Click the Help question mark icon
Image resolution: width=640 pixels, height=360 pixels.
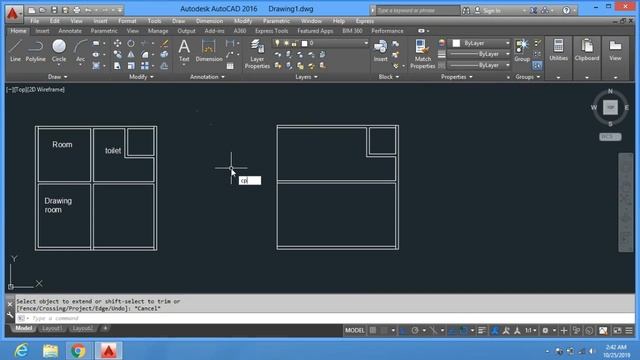click(x=566, y=10)
